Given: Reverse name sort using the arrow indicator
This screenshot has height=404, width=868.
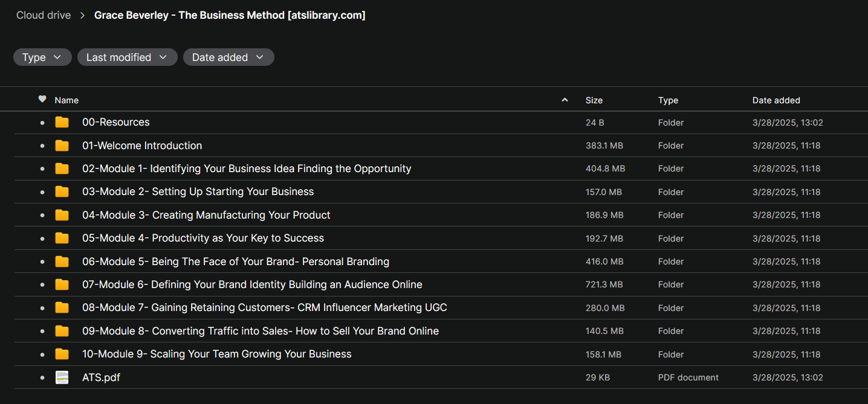Looking at the screenshot, I should (565, 100).
